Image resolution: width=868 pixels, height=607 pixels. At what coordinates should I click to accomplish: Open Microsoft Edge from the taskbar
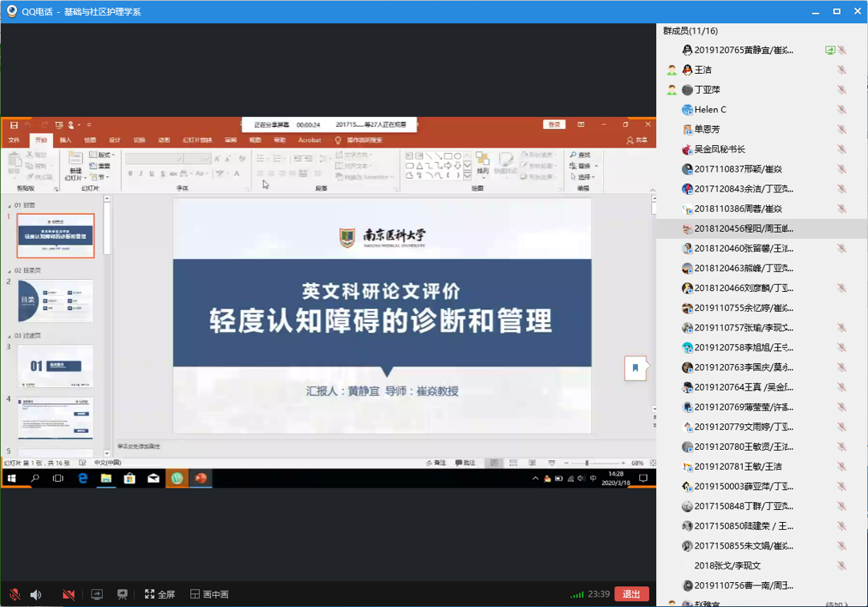click(x=83, y=479)
